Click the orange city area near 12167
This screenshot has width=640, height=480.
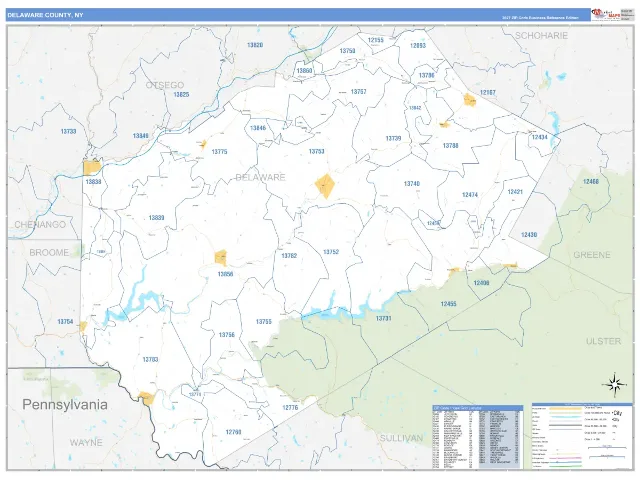(x=469, y=99)
